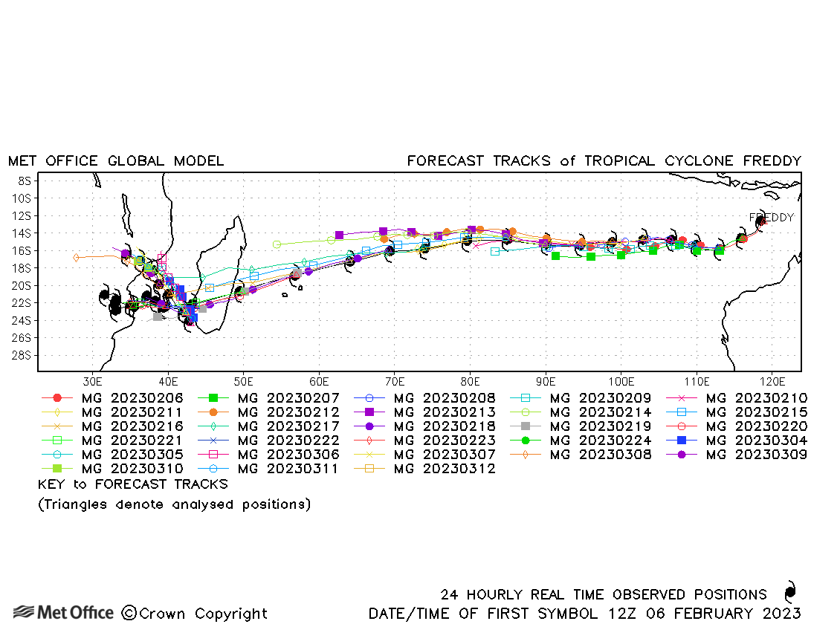Click the 12S latitude axis label

(22, 215)
